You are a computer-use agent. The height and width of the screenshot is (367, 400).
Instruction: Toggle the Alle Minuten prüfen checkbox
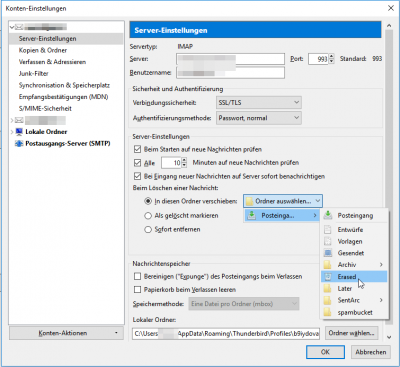(x=137, y=163)
